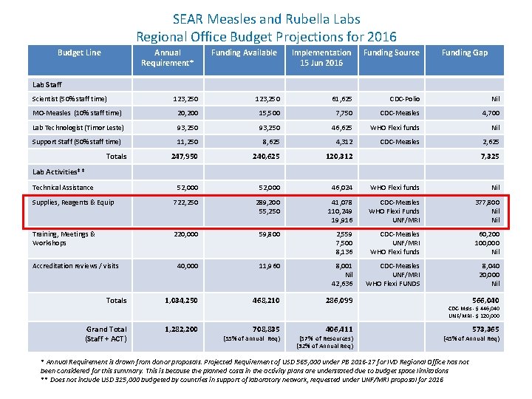Select the grand total requirement '1,282,200'
Viewport: 532px width, 399px height.
[x=181, y=330]
